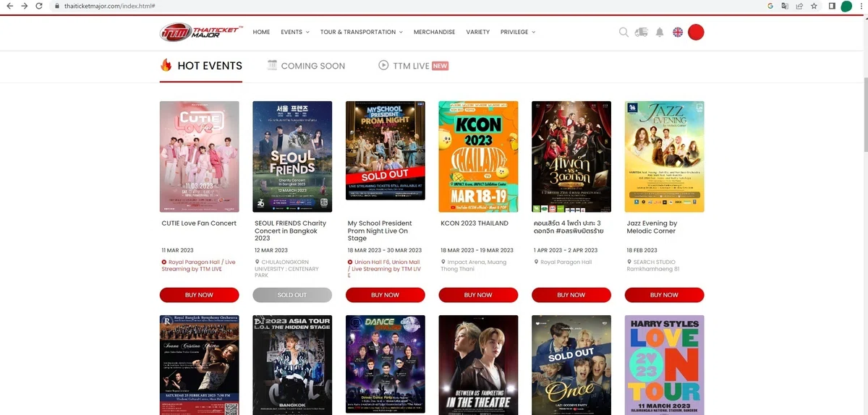Expand the EVENTS dropdown menu

[x=295, y=32]
